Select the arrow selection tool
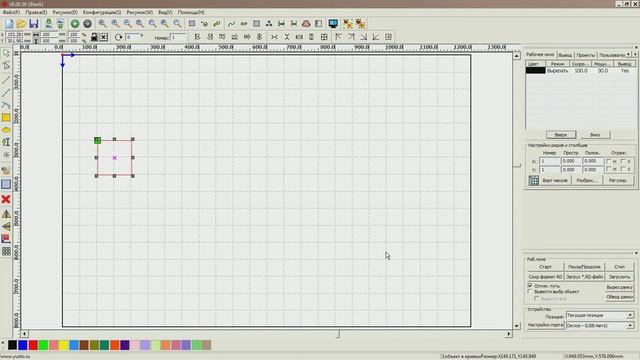Viewport: 640px width, 360px height. tap(6, 53)
